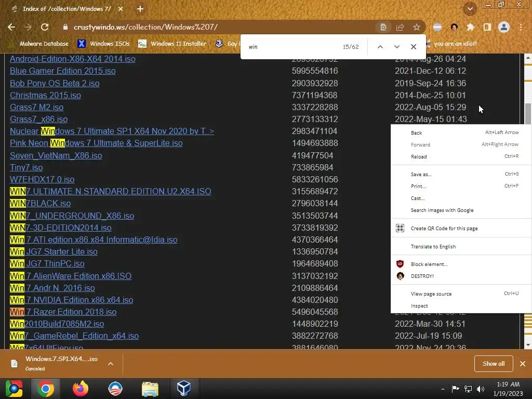Open Chrome taskbar icon
This screenshot has width=532, height=399.
coord(46,389)
